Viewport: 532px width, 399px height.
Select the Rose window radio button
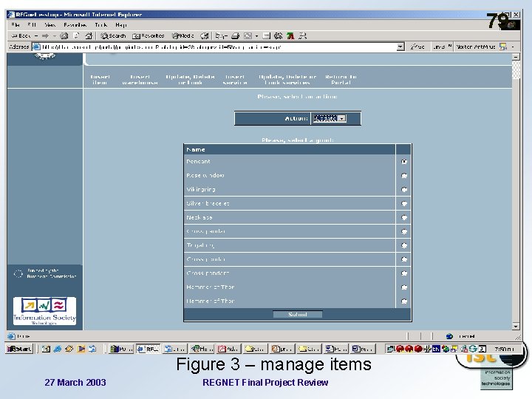point(404,175)
